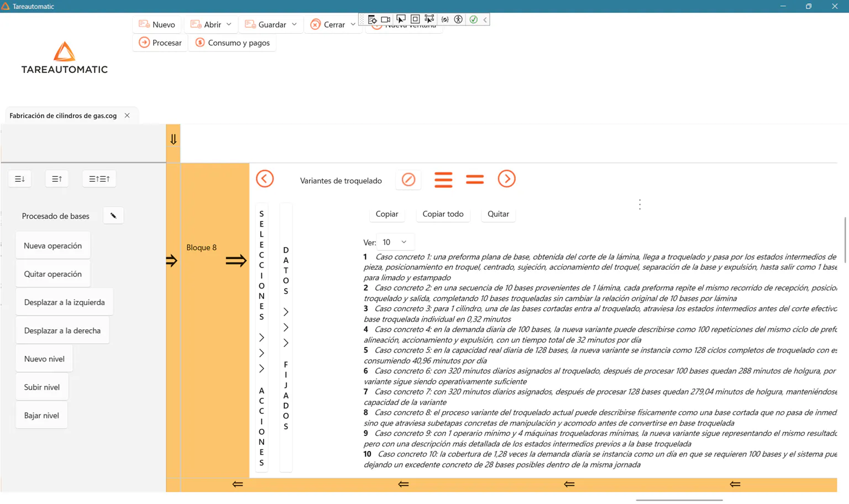Expand third chevron under DATOS
The image size is (849, 504).
point(286,343)
